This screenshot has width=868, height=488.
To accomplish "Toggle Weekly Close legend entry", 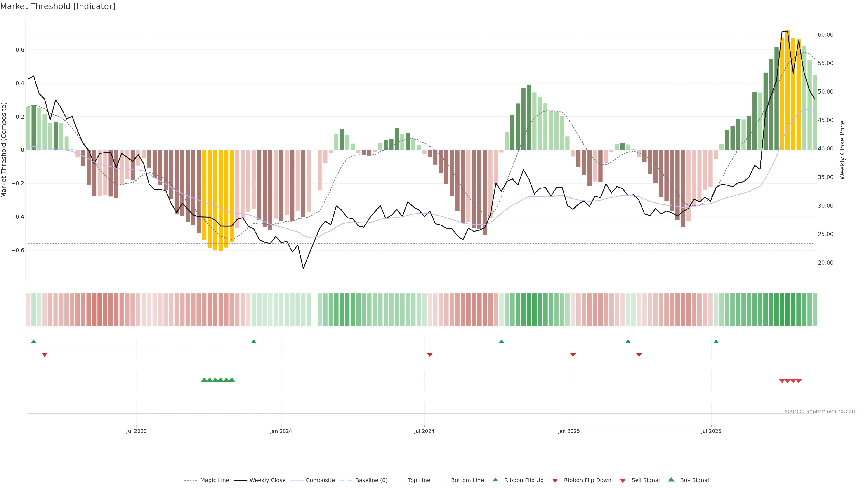I will pyautogui.click(x=267, y=480).
